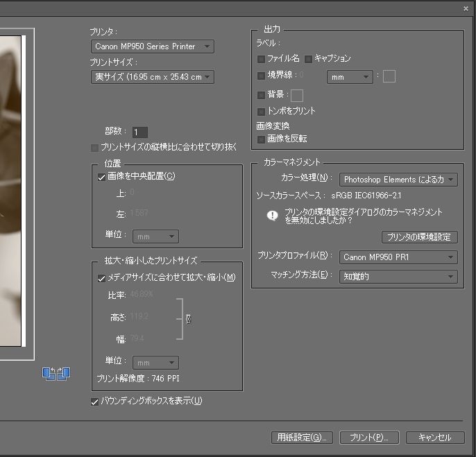The height and width of the screenshot is (457, 476).
Task: Close the print dialog with the X
Action: click(x=465, y=8)
